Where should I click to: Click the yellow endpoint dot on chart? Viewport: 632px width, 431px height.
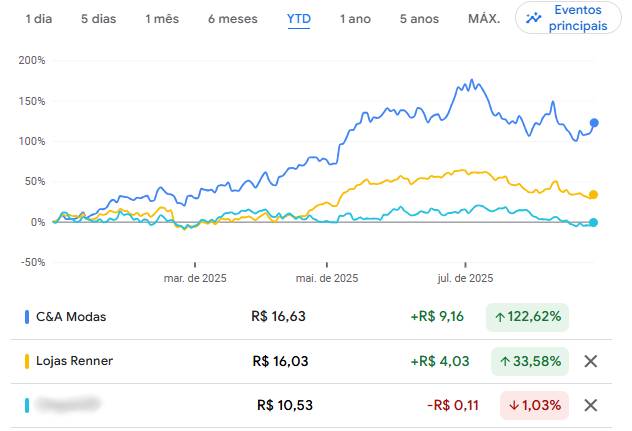[x=594, y=195]
